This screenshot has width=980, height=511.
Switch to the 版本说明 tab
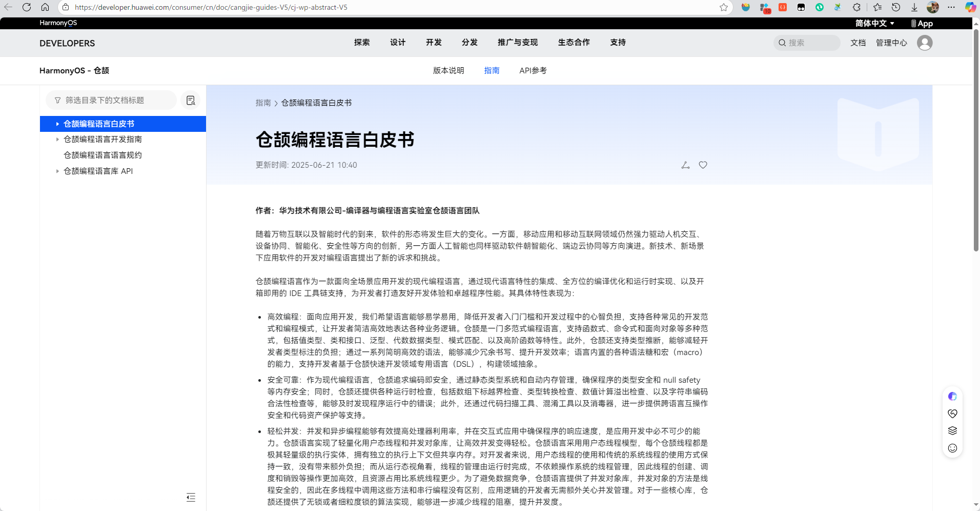point(448,71)
